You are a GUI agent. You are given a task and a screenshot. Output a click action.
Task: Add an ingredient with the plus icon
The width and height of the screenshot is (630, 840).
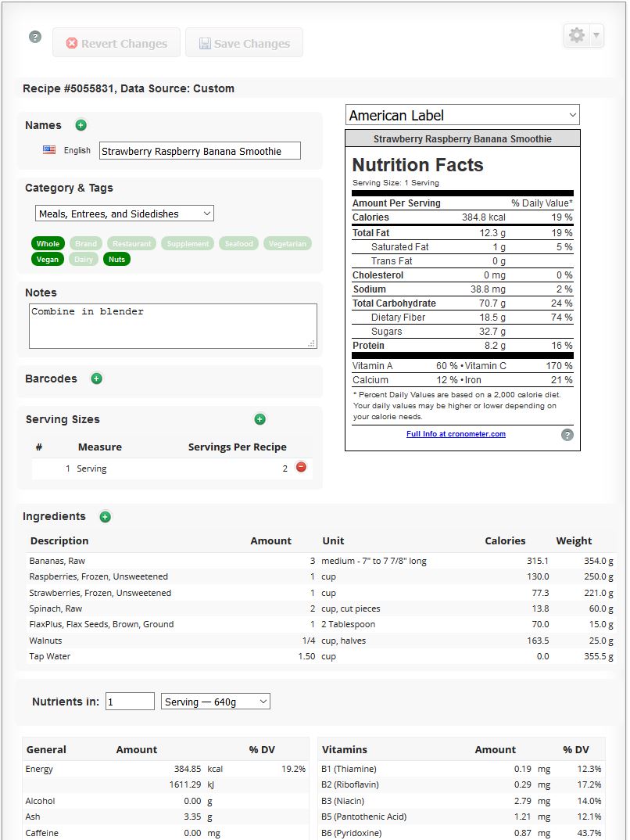(x=105, y=517)
